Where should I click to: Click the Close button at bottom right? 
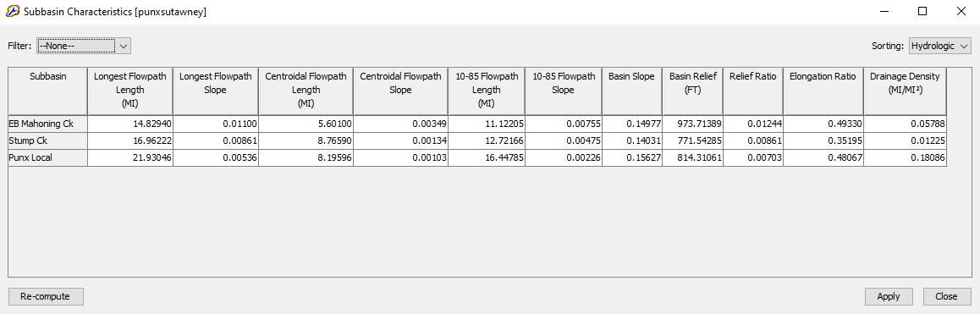point(945,296)
